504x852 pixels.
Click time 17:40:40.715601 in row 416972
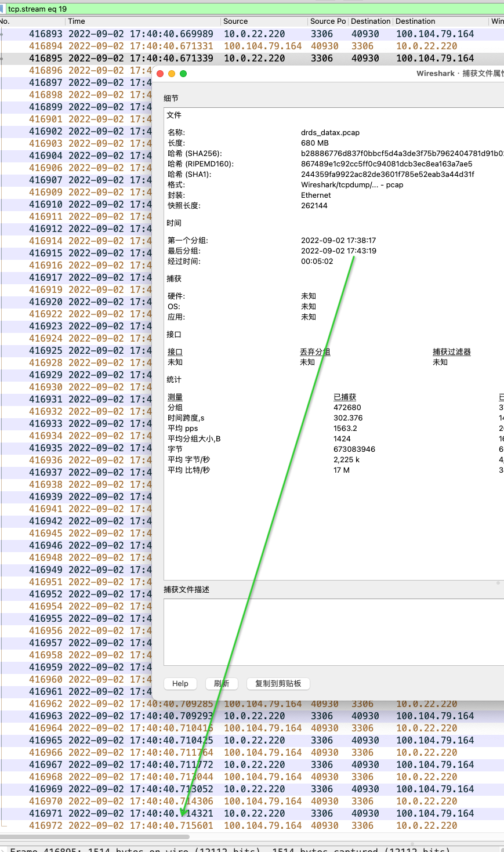[172, 826]
